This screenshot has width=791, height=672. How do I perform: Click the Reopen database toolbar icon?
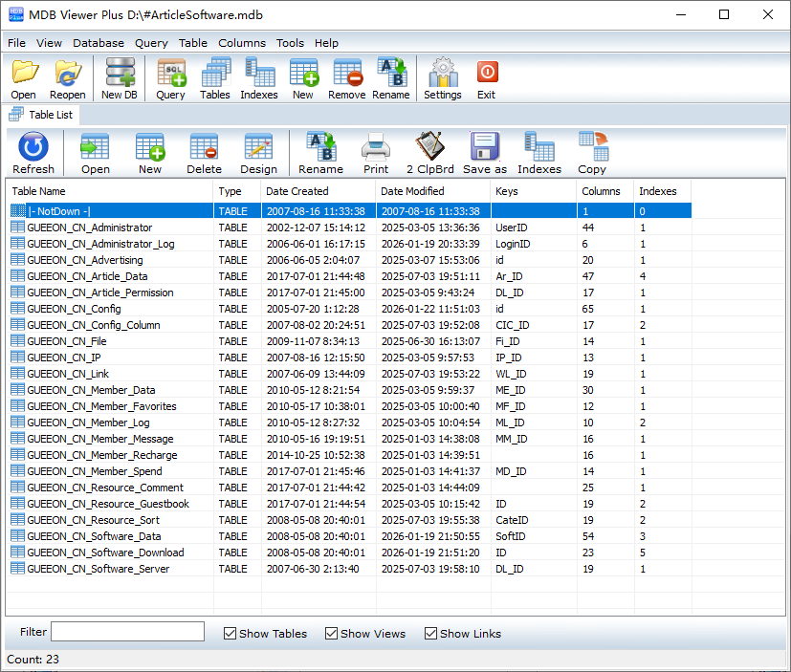pyautogui.click(x=67, y=78)
